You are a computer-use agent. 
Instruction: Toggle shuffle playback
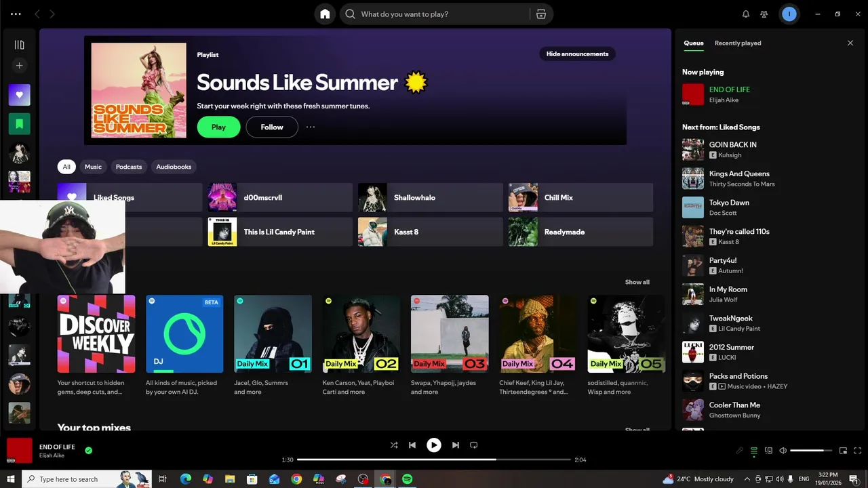(x=394, y=445)
